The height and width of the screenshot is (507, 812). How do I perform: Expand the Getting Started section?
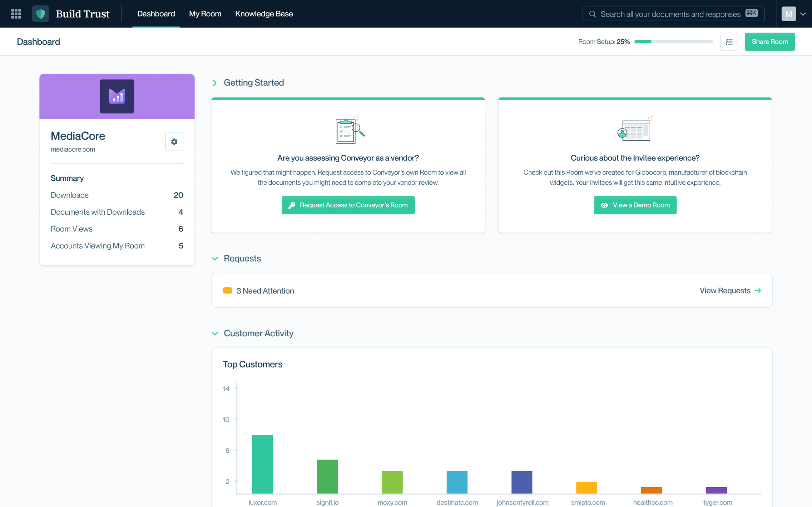[215, 83]
